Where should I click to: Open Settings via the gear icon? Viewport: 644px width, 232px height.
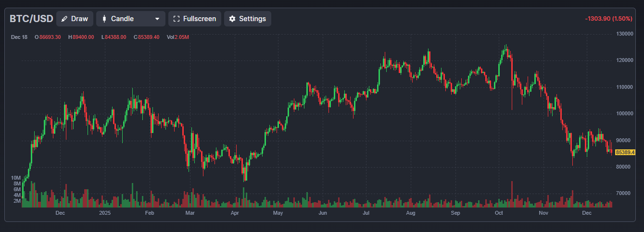232,19
